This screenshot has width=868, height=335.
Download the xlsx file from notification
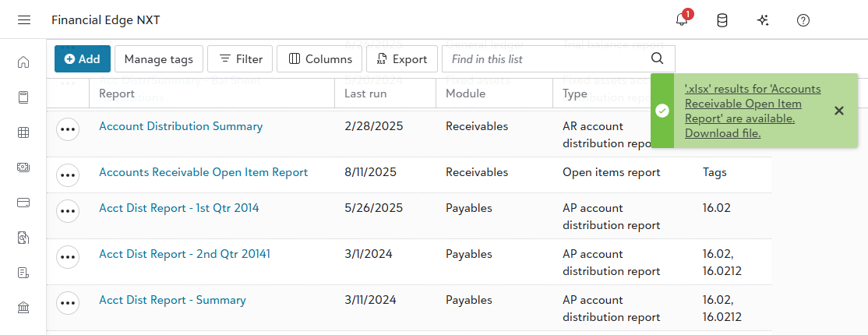(x=722, y=133)
